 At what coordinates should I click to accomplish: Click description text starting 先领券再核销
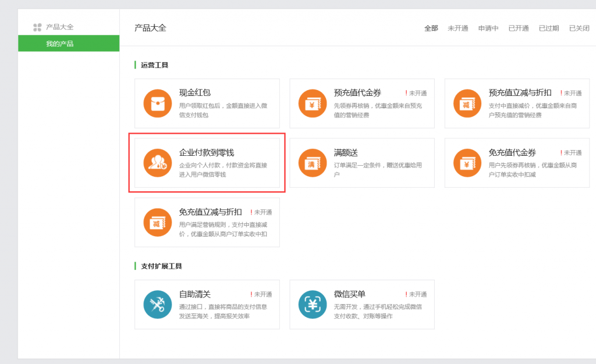pos(378,110)
